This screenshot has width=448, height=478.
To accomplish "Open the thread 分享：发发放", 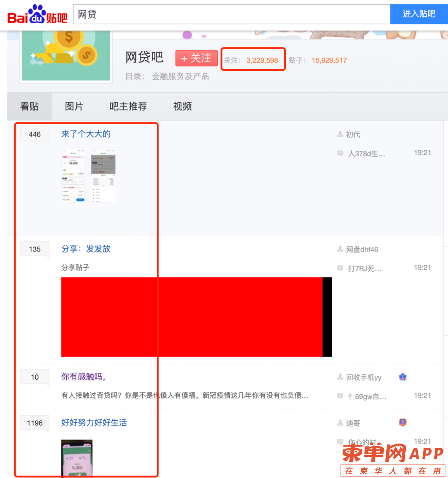I will click(86, 249).
